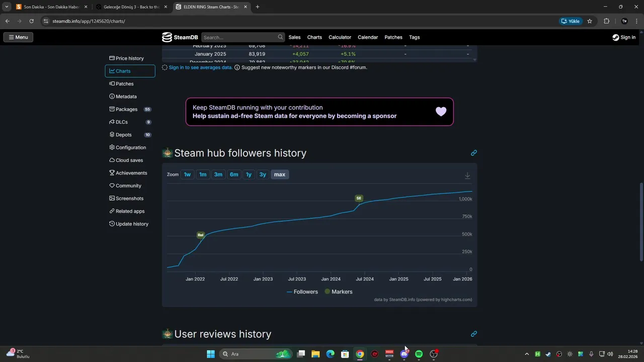Set chart zoom to 6m

click(x=234, y=174)
